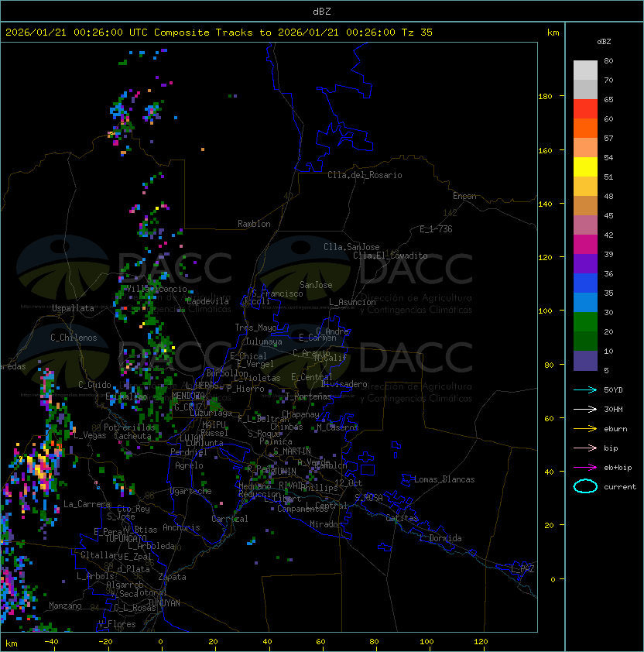This screenshot has height=652, width=644.
Task: Click the 120 km mark on bottom axis
Action: pyautogui.click(x=481, y=642)
